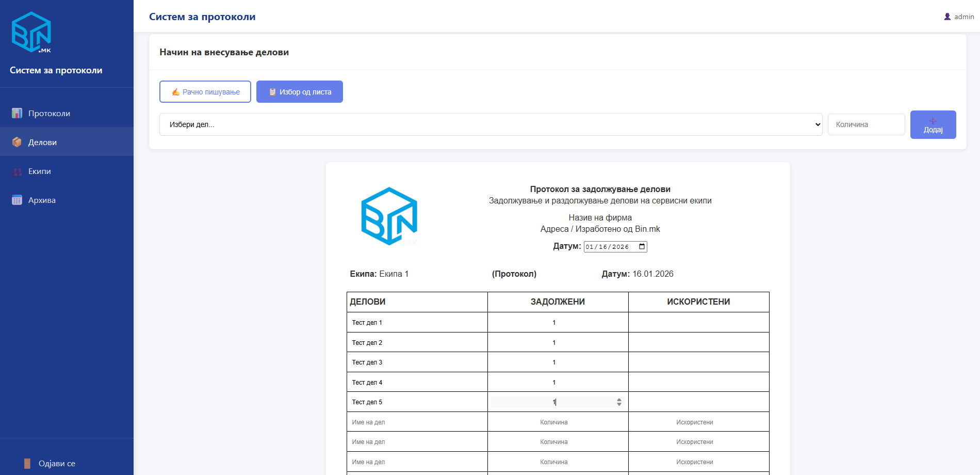Click the Протоколи chart icon
This screenshot has height=475, width=980.
click(x=17, y=113)
